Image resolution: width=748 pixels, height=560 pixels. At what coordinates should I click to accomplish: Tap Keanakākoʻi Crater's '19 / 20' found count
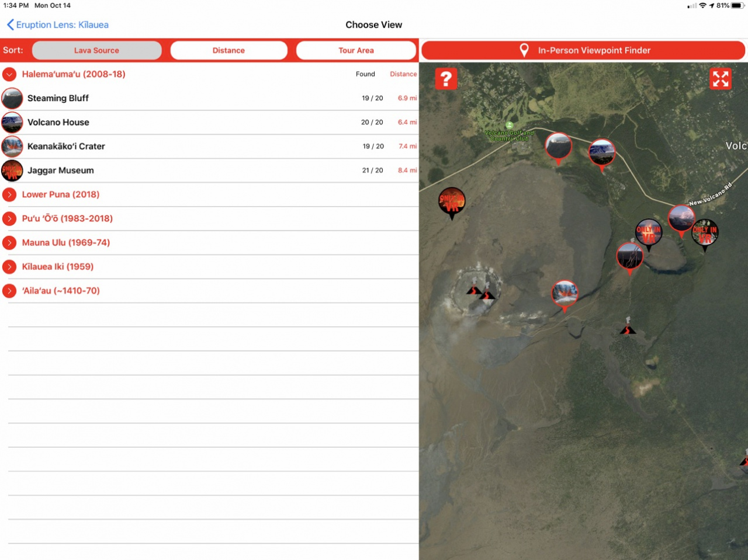tap(373, 146)
